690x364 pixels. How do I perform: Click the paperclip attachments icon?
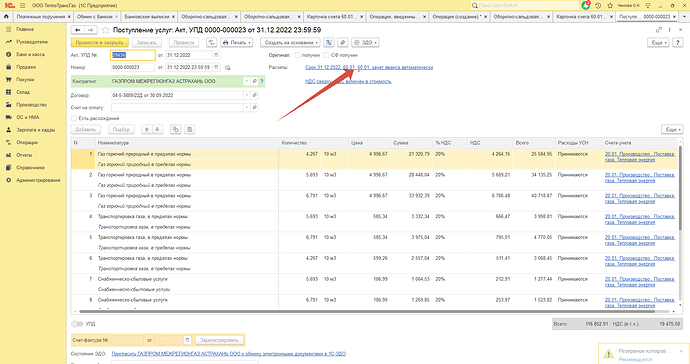tap(343, 43)
